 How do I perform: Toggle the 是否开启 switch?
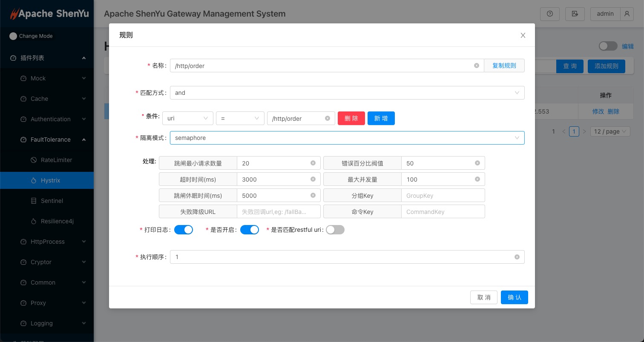click(x=250, y=230)
